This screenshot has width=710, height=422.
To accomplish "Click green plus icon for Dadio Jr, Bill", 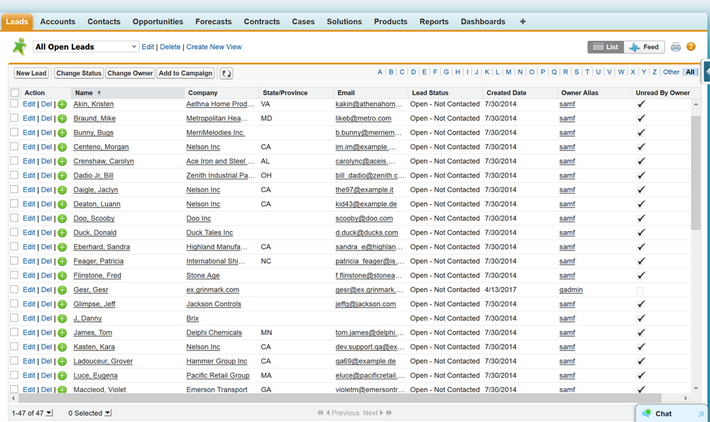I will (62, 176).
